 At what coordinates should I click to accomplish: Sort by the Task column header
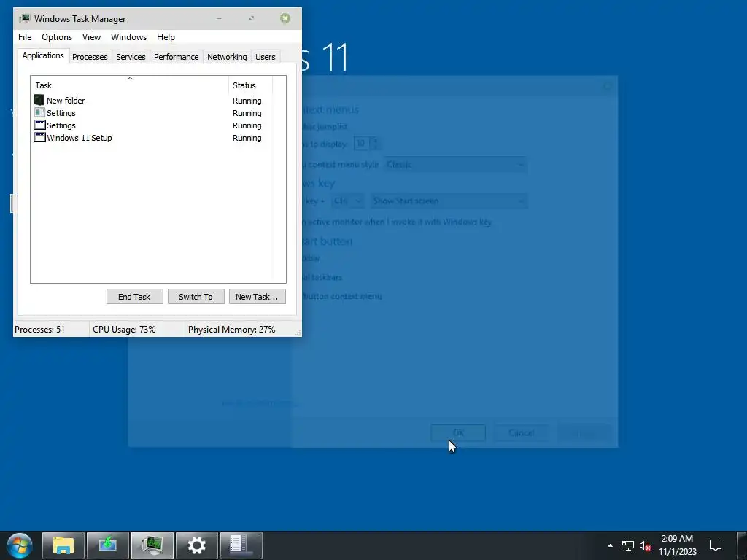coord(130,85)
